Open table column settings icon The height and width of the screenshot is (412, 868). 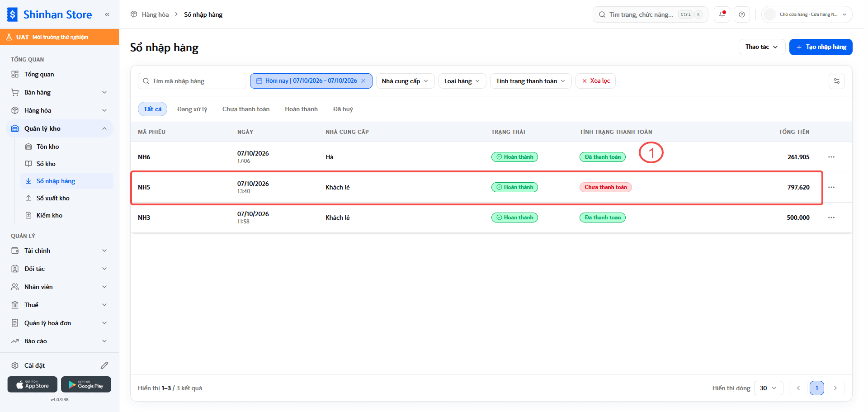(x=837, y=81)
